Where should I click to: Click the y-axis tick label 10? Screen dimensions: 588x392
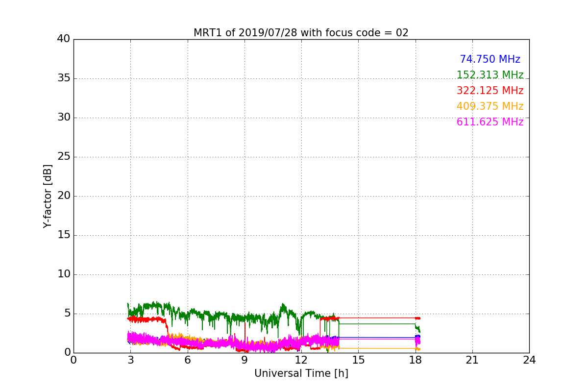pyautogui.click(x=64, y=274)
